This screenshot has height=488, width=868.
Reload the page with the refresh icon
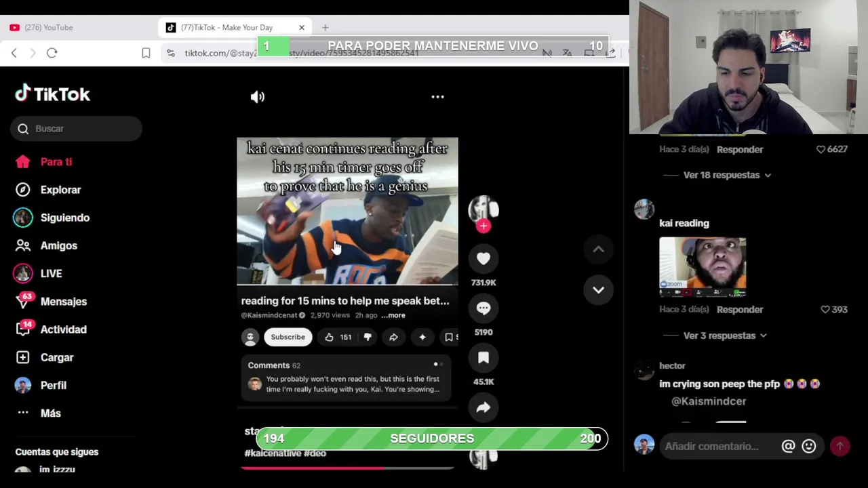52,53
